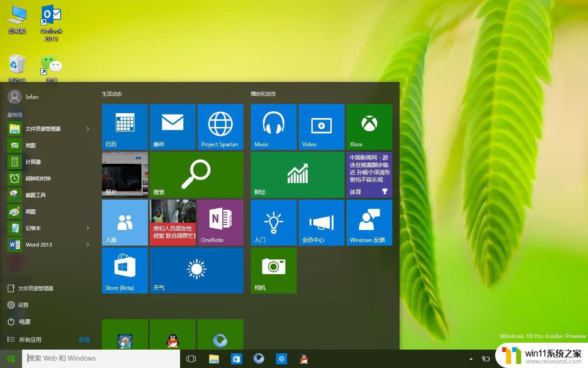Click the Windows Start button

11,359
